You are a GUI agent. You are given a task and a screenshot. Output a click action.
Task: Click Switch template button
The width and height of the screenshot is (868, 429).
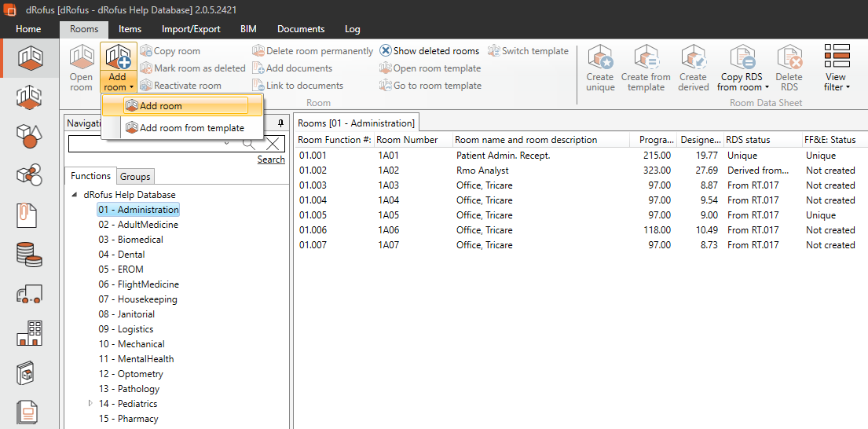pos(528,51)
